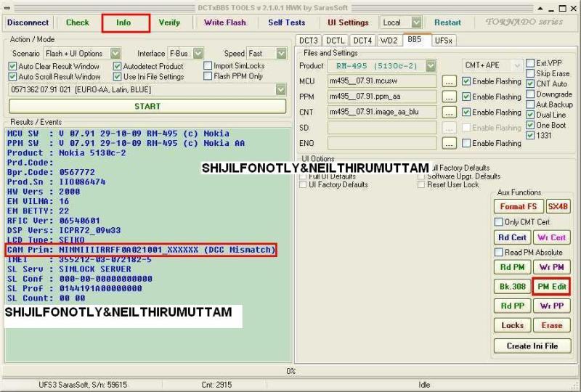Switch to the DCT4 tab
The image size is (581, 392).
[362, 41]
